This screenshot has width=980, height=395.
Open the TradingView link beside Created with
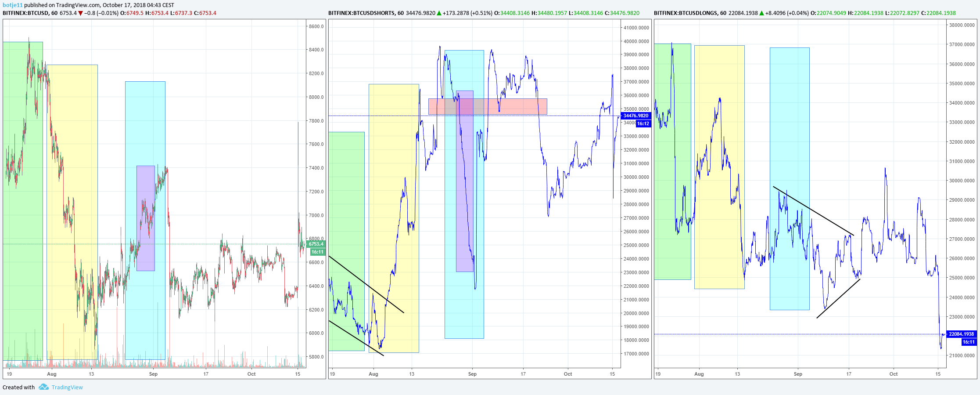pos(67,388)
